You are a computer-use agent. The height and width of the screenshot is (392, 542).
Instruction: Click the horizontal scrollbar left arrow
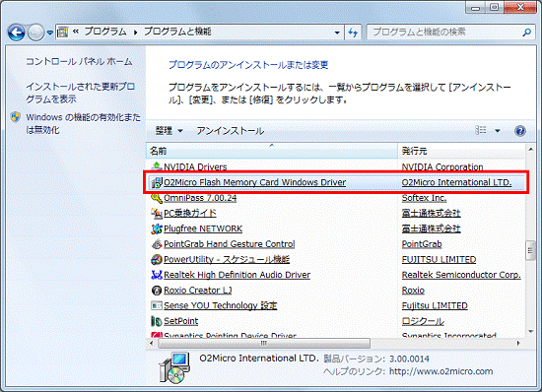152,343
